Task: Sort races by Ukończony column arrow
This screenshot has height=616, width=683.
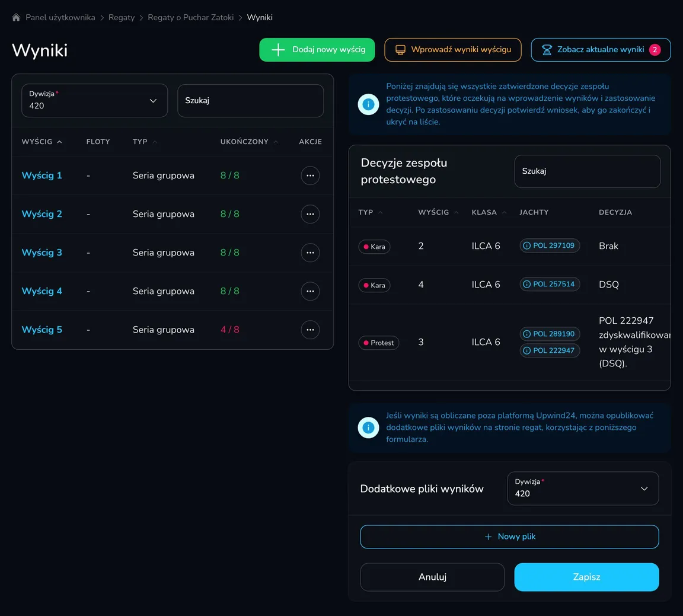Action: pos(276,142)
